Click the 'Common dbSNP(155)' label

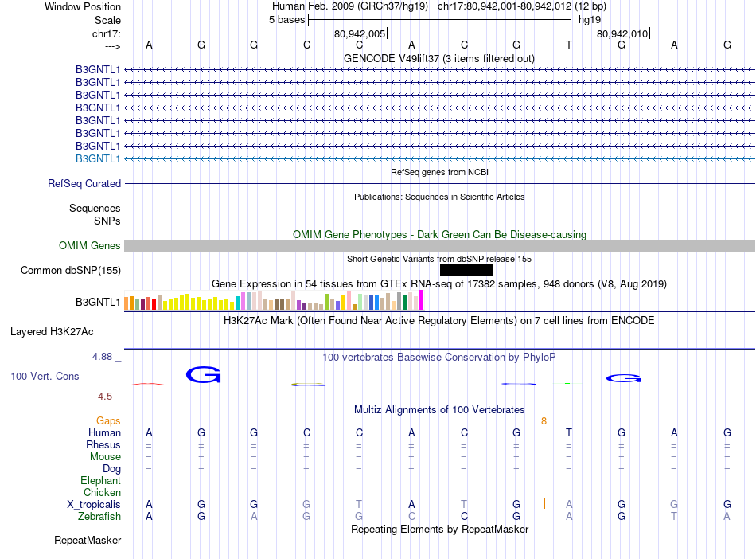click(x=71, y=270)
